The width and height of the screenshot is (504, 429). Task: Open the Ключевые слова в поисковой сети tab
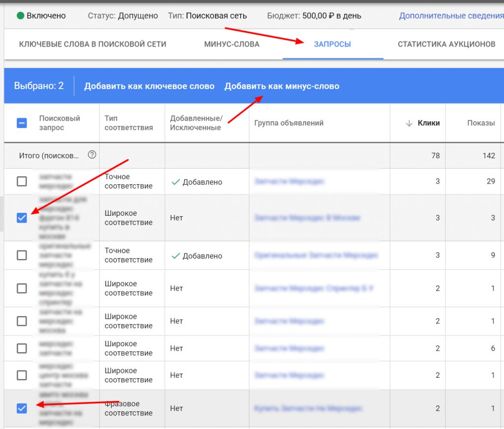click(x=93, y=44)
